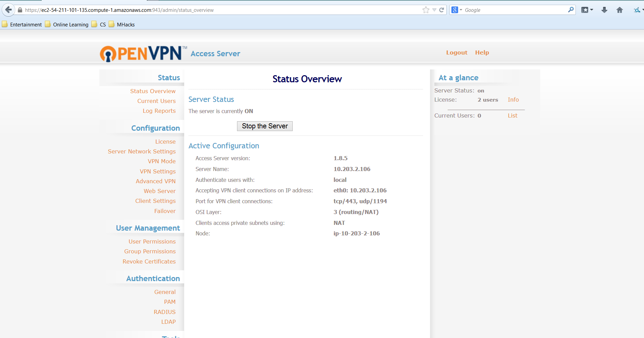Go to the browser home page icon
The height and width of the screenshot is (338, 644).
(x=620, y=10)
